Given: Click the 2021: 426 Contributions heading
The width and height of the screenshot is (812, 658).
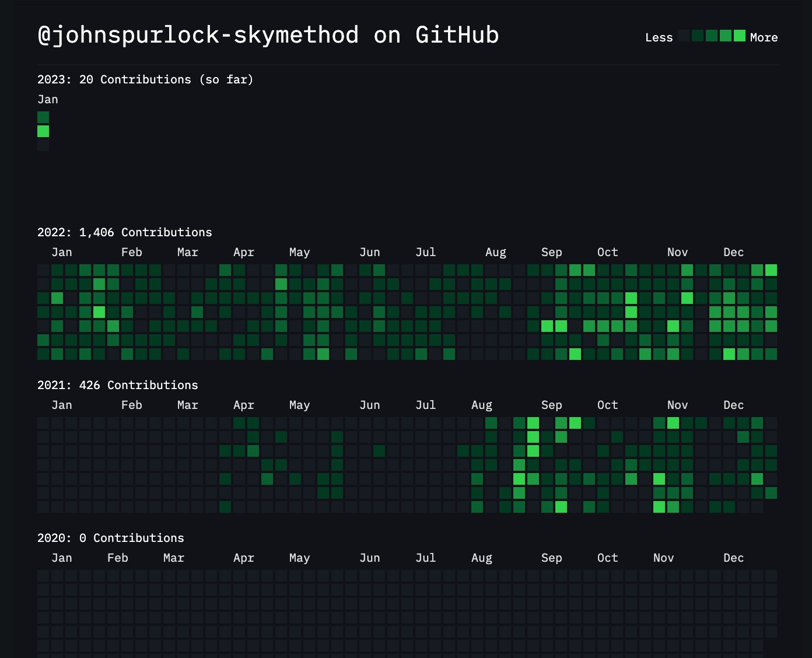Looking at the screenshot, I should [118, 385].
